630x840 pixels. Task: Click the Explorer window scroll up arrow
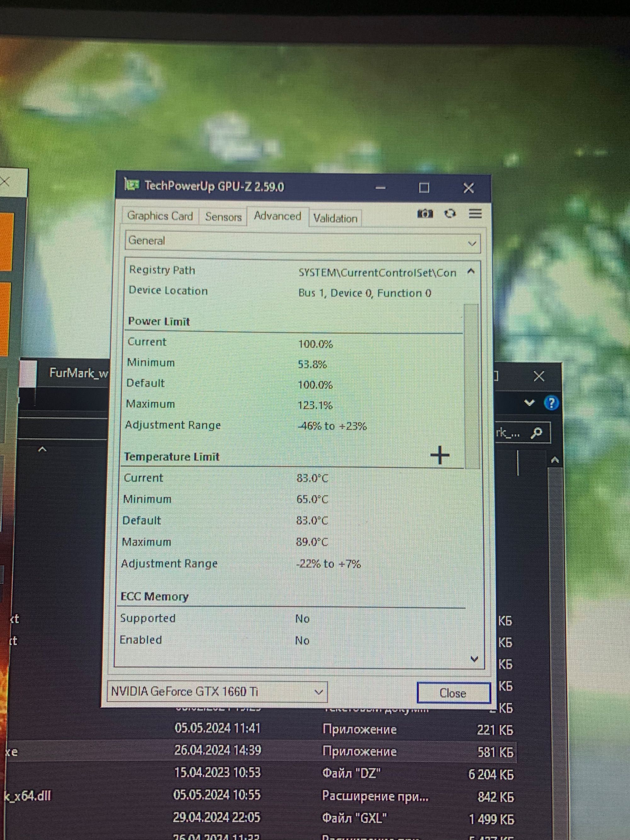point(555,460)
